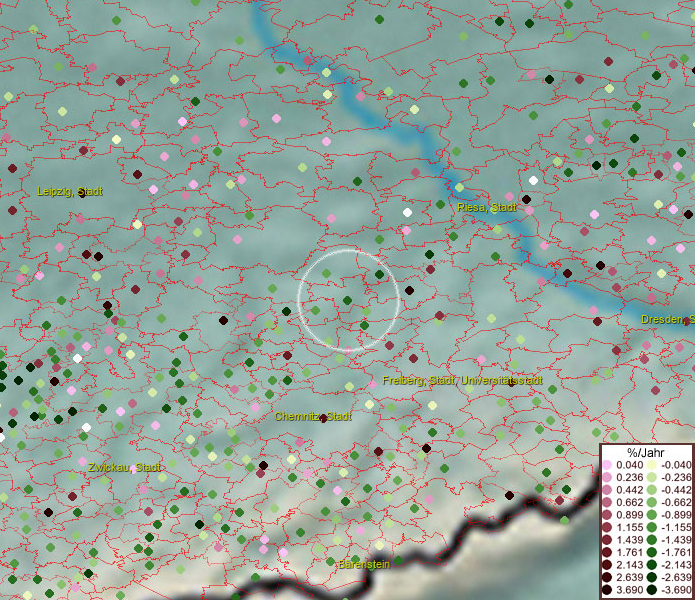Click the Freiberg, Stadt, Universitätsstadt label
The image size is (695, 600).
[x=462, y=380]
